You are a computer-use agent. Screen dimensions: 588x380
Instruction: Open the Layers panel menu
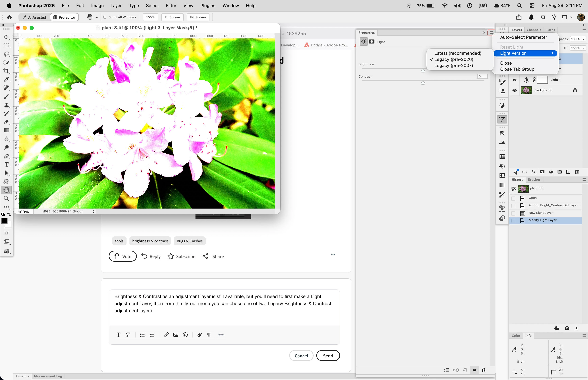point(584,30)
